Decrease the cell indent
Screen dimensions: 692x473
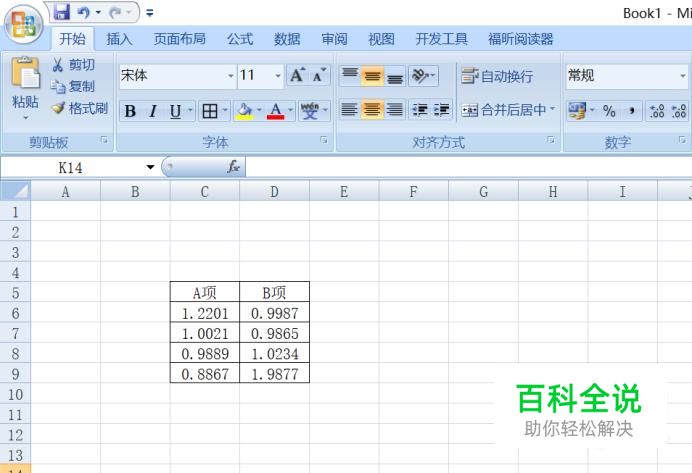(x=420, y=109)
